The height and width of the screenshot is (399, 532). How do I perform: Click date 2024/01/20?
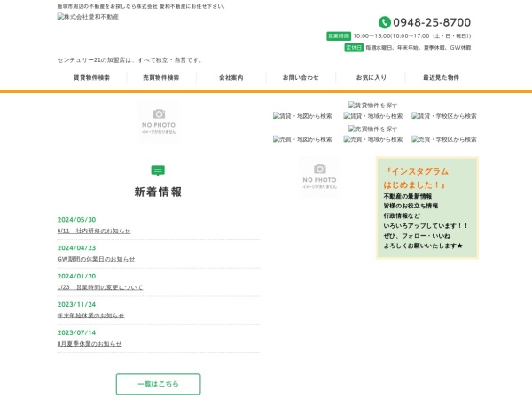point(76,276)
